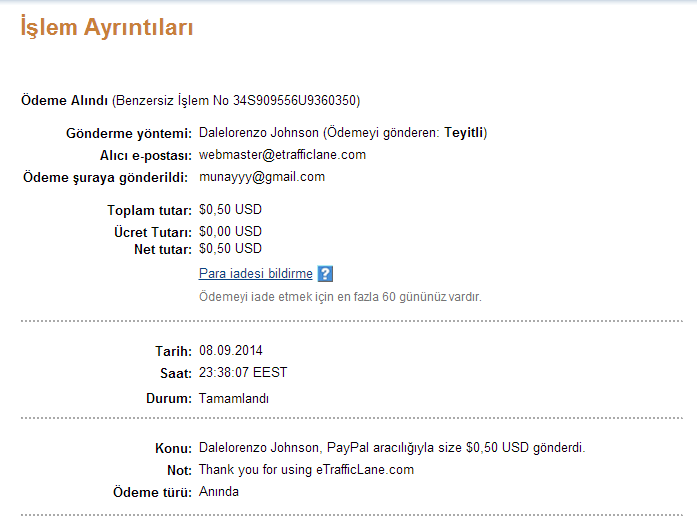Click the time 23:38:07 EEST
Image resolution: width=697 pixels, height=516 pixels.
click(243, 372)
